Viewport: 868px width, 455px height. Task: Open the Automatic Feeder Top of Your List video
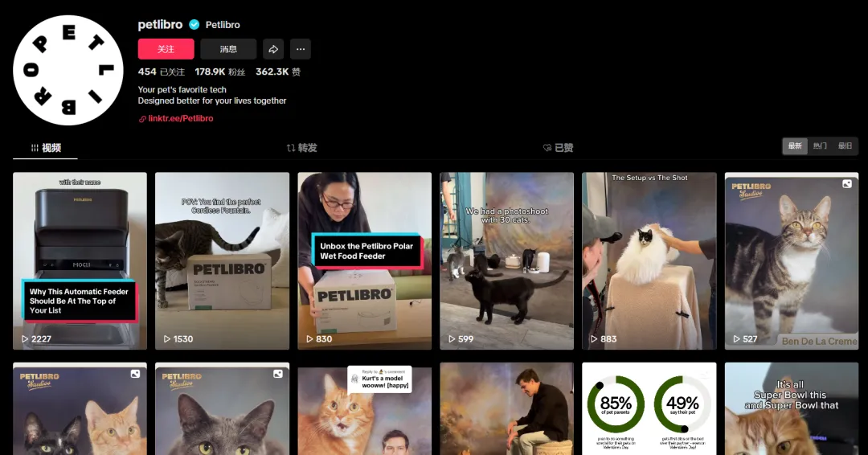80,260
